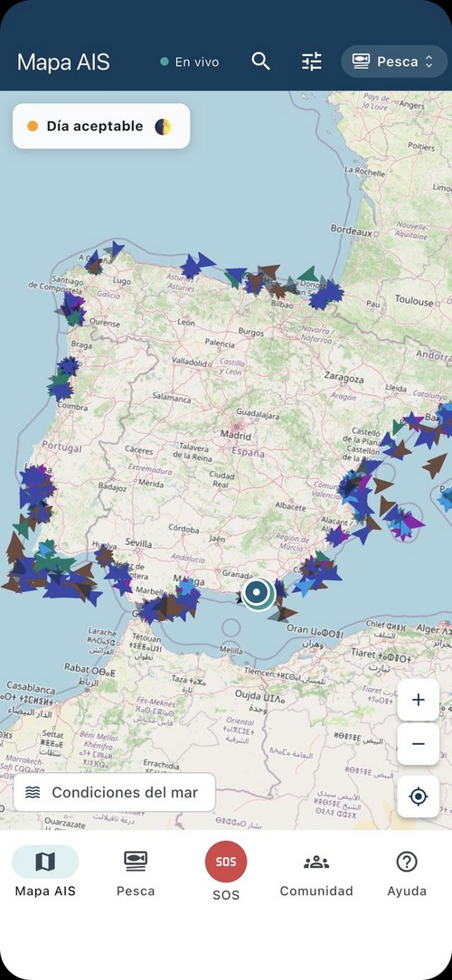Tap the waves icon in Condiciones del mar
The image size is (452, 980).
[x=33, y=793]
